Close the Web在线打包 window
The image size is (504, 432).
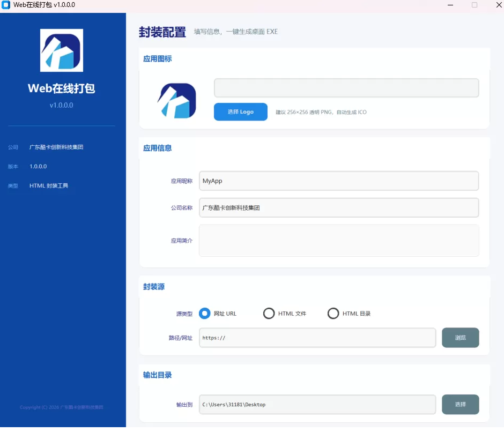[x=499, y=5]
